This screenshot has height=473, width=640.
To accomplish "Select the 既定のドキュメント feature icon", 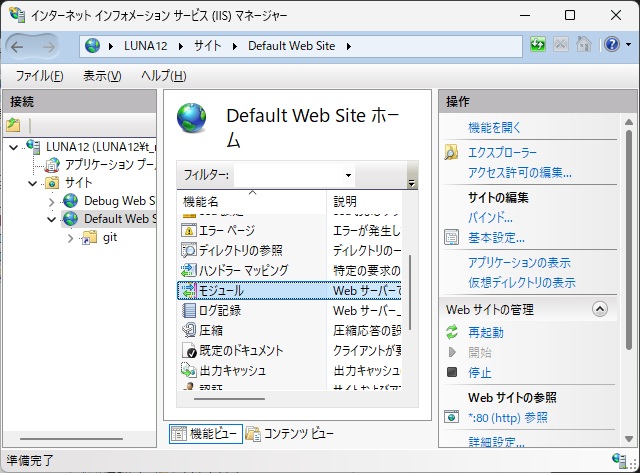I will pos(189,350).
